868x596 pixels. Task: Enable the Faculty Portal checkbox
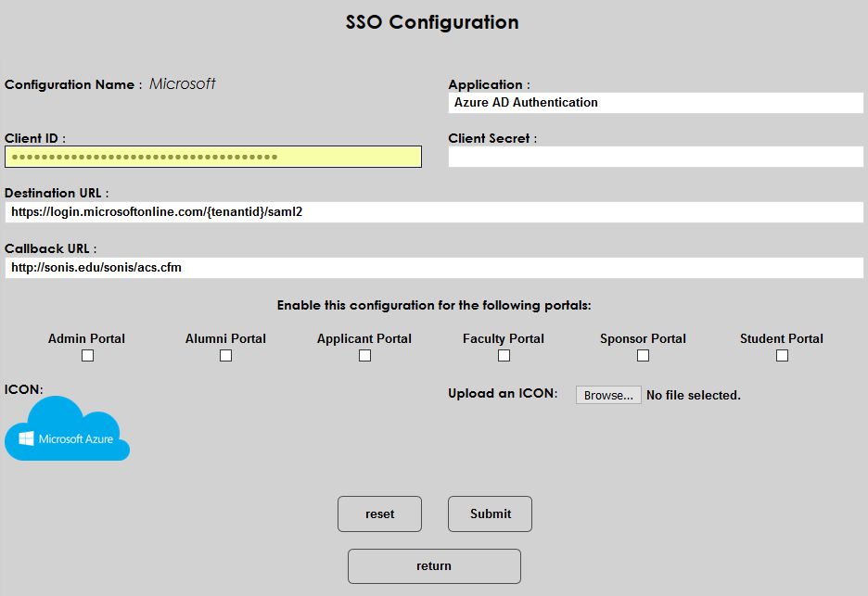[504, 355]
